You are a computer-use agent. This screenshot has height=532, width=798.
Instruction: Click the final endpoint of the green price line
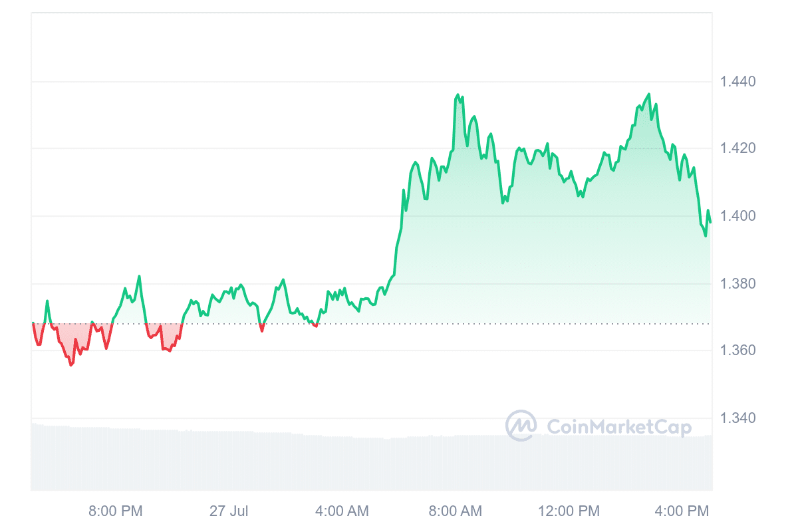pos(710,222)
